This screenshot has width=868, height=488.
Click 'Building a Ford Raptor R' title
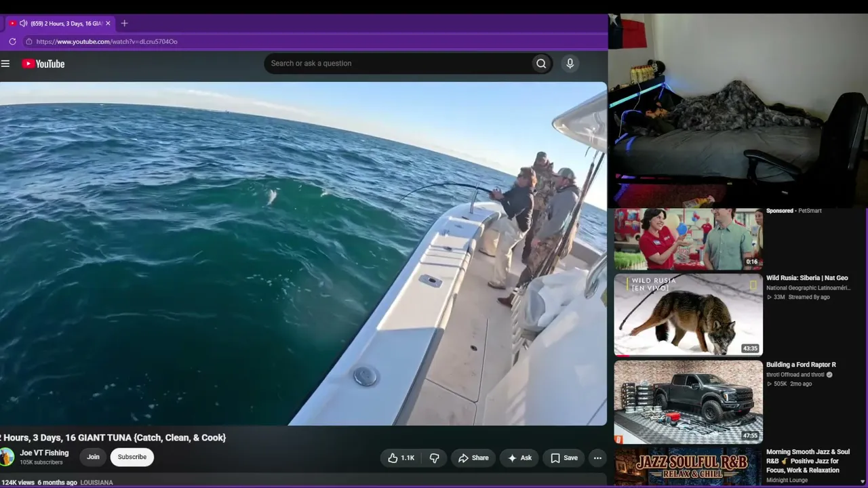[801, 365]
